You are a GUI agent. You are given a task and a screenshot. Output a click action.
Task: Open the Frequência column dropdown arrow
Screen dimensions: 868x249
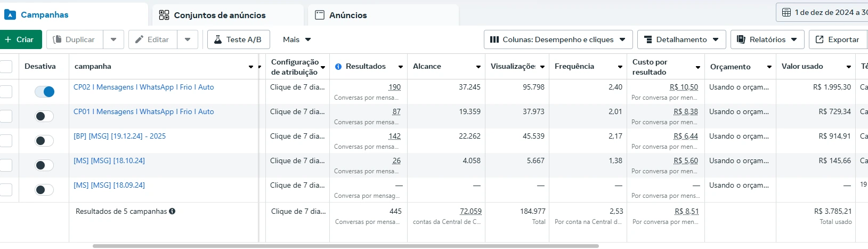point(620,67)
